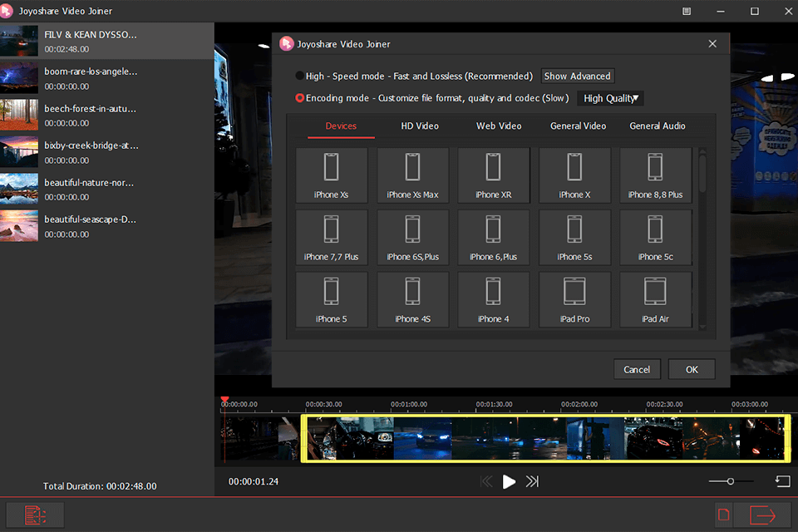Click the red export arrow icon
Viewport: 798px width, 532px height.
pos(762,515)
